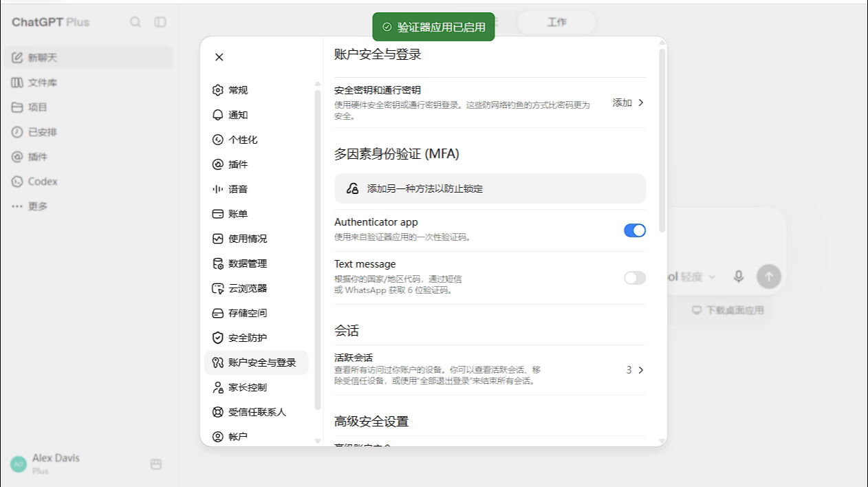
Task: Switch to the 通知 settings tab
Action: 256,115
